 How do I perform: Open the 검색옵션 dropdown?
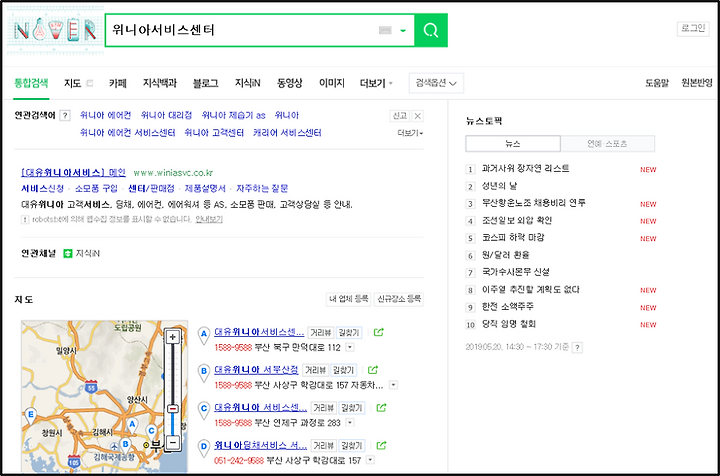point(436,83)
